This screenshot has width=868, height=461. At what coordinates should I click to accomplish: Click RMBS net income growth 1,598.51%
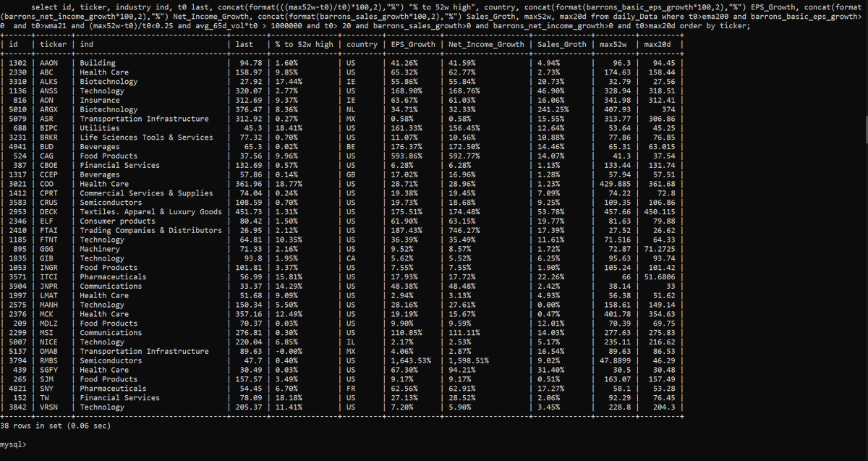point(470,360)
